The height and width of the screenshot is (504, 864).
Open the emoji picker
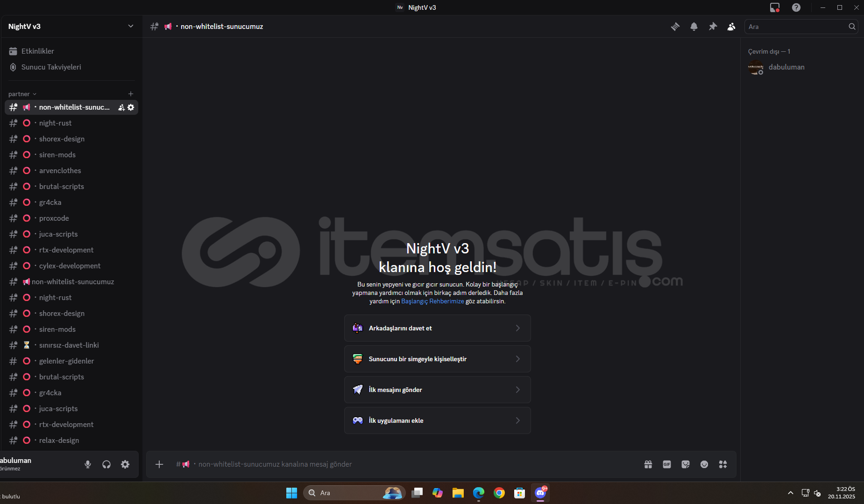(704, 464)
